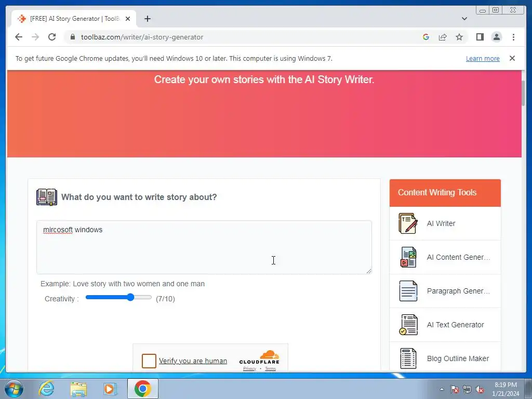Click the AI Content Generator icon
Image resolution: width=532 pixels, height=399 pixels.
click(x=408, y=257)
